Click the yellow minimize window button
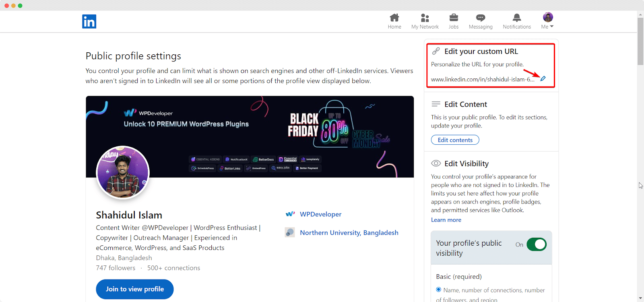Screen dimensions: 644x302 pyautogui.click(x=13, y=6)
